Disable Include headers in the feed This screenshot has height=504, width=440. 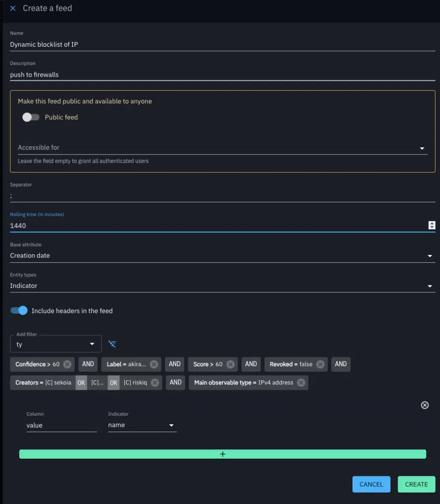pos(19,311)
